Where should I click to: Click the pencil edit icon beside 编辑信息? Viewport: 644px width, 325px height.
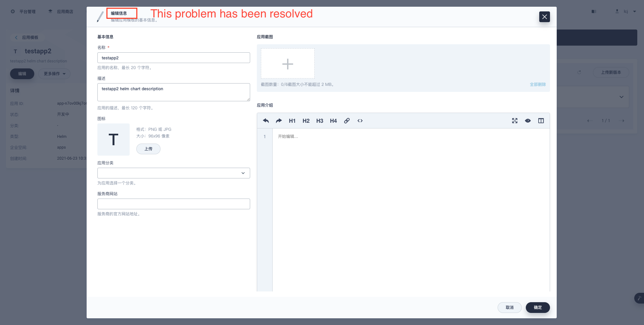pos(100,16)
